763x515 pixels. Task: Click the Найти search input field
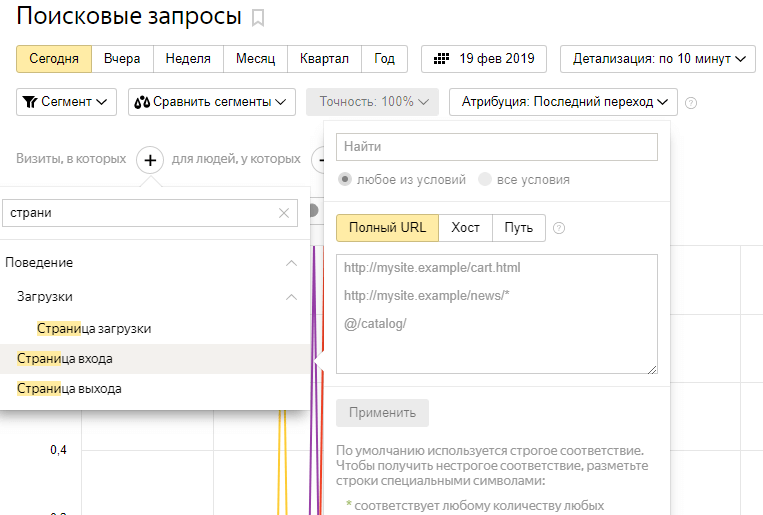pos(496,147)
